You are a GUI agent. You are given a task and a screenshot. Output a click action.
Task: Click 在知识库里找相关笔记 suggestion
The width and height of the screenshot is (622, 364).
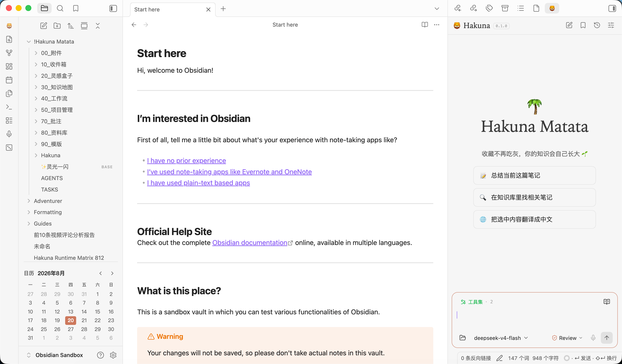coord(534,197)
